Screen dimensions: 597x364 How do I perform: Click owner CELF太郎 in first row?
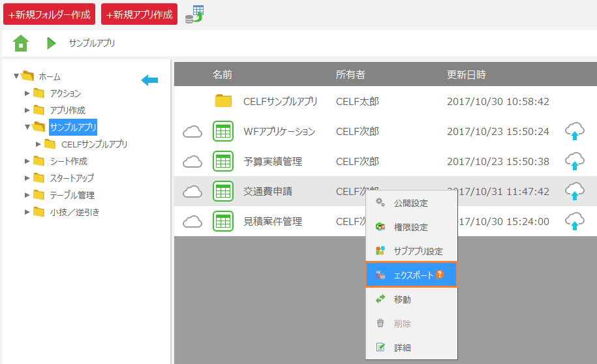pos(357,102)
